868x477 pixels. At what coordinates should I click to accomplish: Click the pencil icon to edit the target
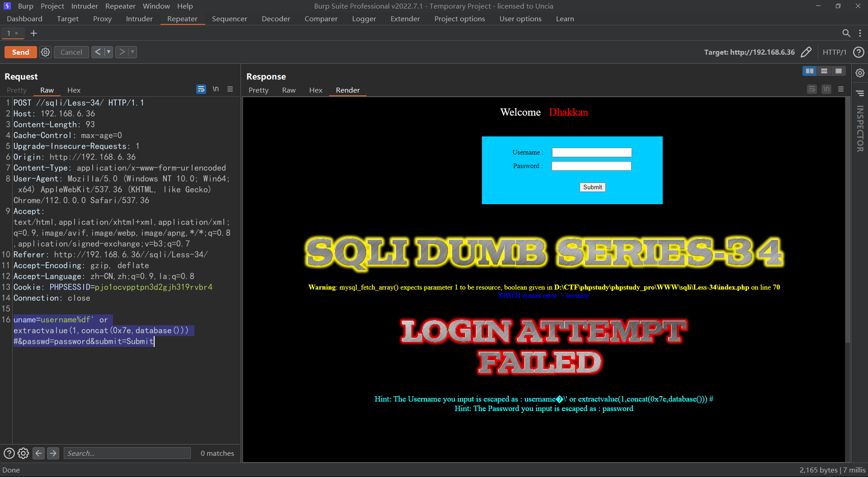[807, 52]
